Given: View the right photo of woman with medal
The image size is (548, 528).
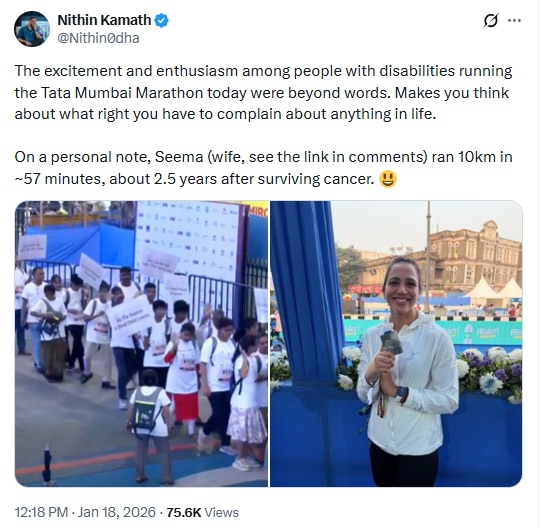Looking at the screenshot, I should (x=396, y=343).
